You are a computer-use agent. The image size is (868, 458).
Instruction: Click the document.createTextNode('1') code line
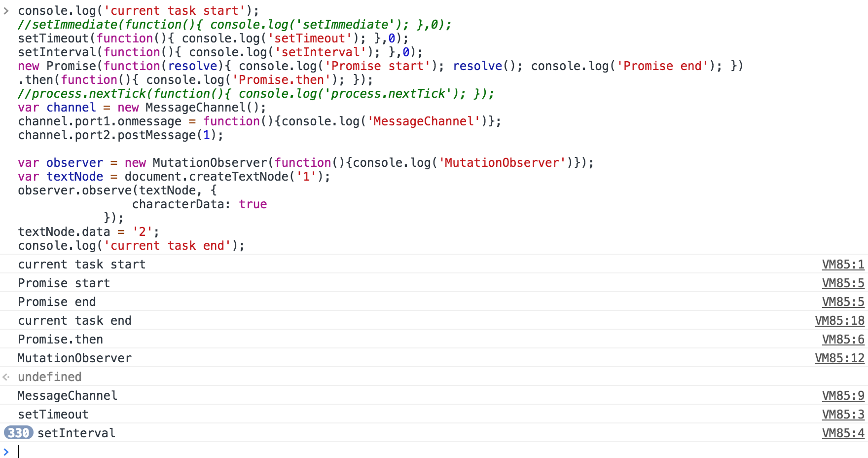pos(174,177)
